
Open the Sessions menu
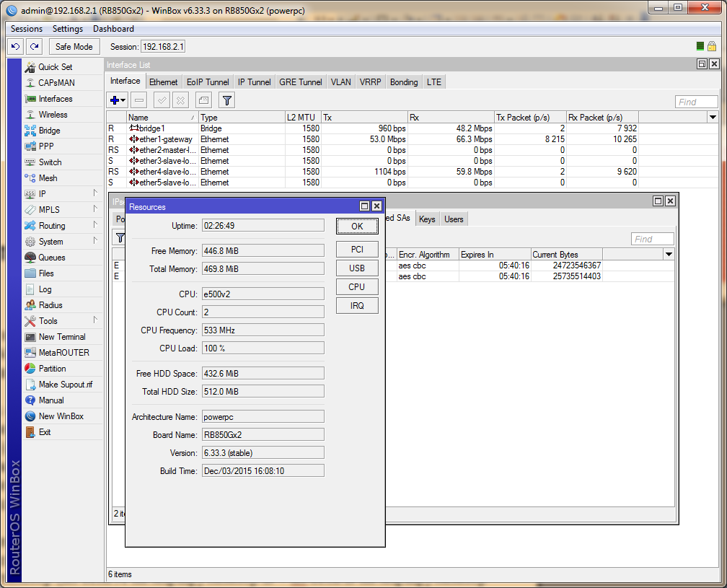pyautogui.click(x=26, y=29)
